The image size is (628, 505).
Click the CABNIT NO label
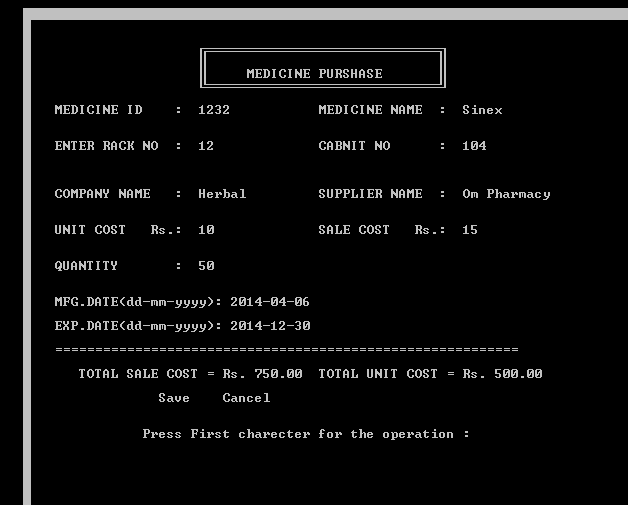pyautogui.click(x=354, y=146)
